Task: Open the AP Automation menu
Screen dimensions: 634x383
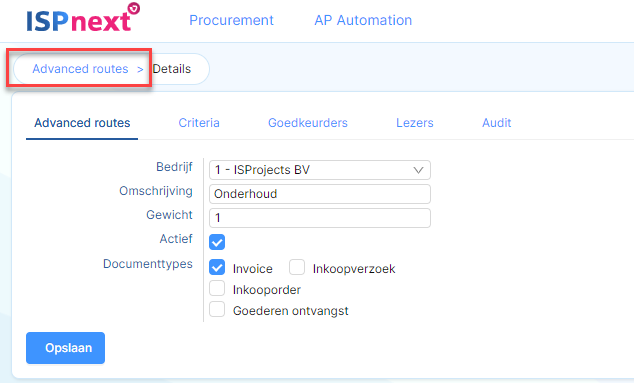Action: [x=363, y=20]
